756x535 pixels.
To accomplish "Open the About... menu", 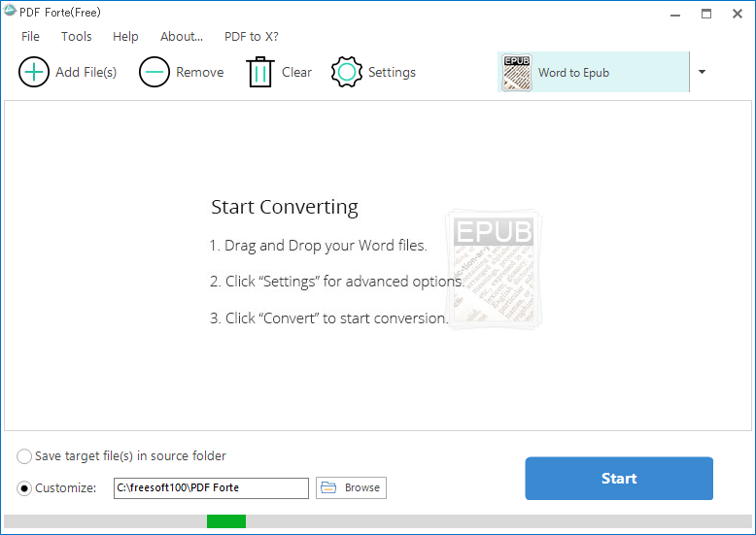I will click(182, 37).
